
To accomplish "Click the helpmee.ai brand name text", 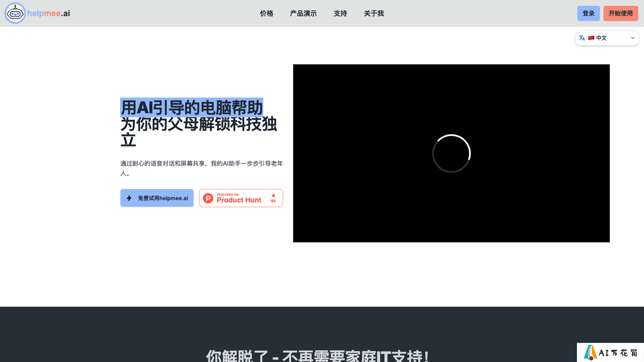I will click(49, 13).
